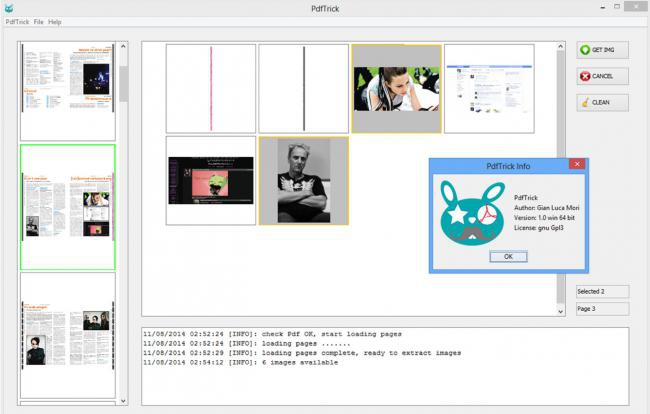The image size is (650, 414).
Task: Maximize the PdfTrick window
Action: pos(617,7)
